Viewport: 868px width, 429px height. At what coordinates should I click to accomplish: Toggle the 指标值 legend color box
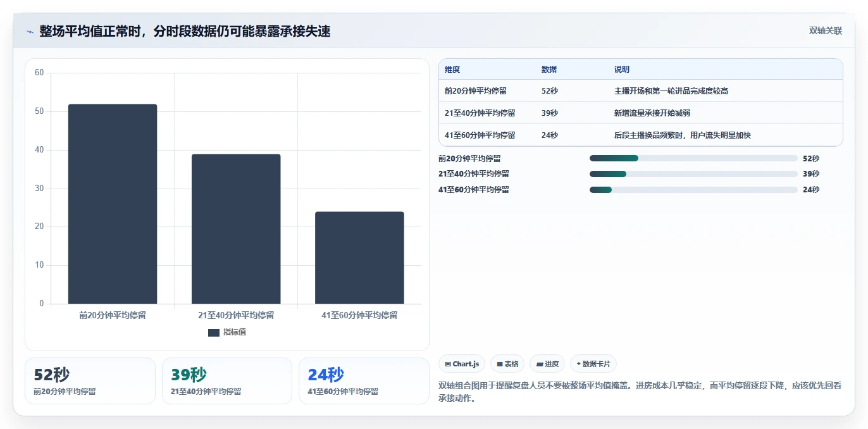point(214,332)
